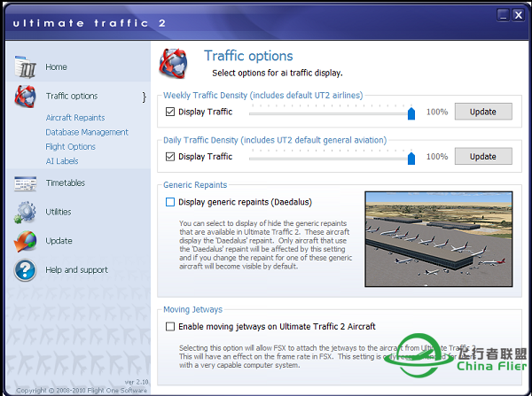
Task: Minimize the Ultimate Traffic 2 window
Action: tap(502, 14)
